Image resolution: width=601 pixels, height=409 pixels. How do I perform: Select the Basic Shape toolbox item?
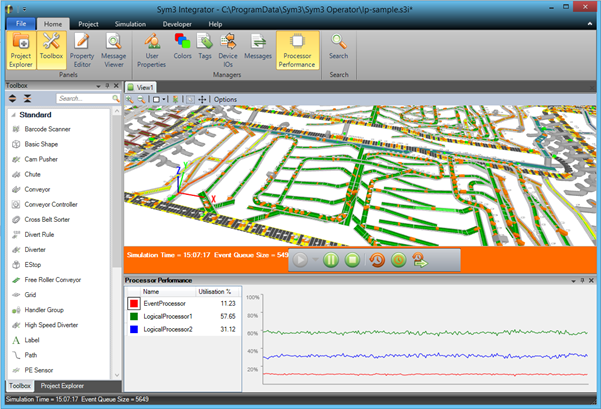pos(41,144)
